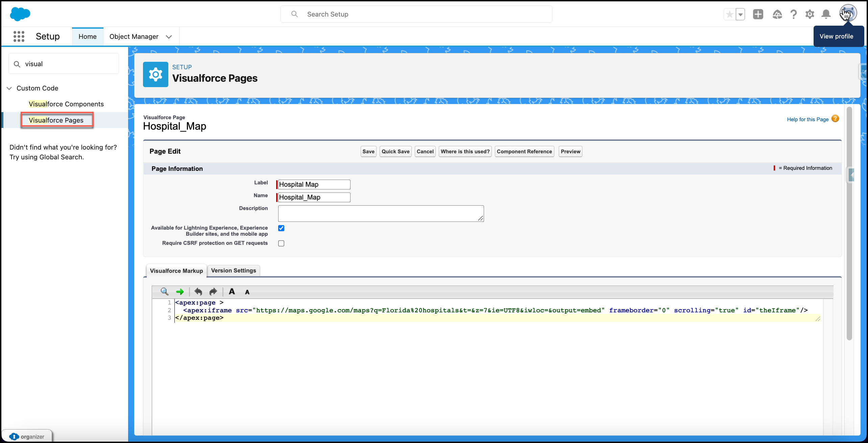The height and width of the screenshot is (443, 868).
Task: Click the user profile avatar
Action: click(848, 14)
